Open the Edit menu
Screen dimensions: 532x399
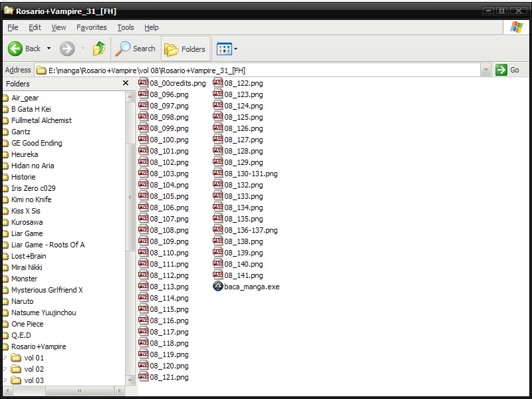[x=35, y=27]
